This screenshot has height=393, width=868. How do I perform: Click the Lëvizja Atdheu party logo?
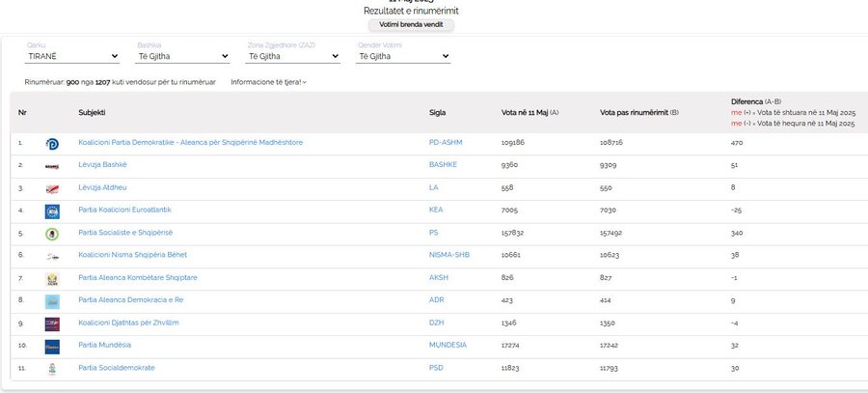pos(52,189)
